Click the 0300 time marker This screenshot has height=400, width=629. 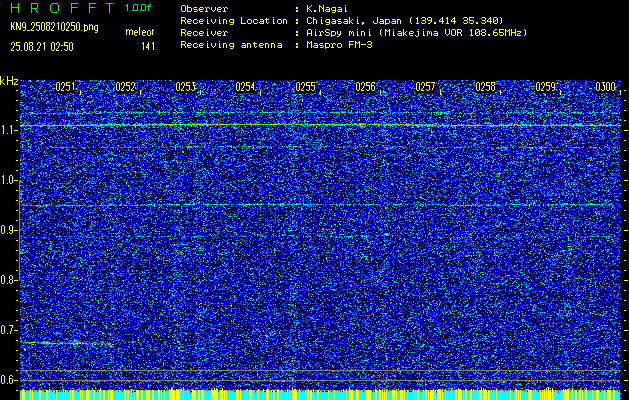[605, 87]
